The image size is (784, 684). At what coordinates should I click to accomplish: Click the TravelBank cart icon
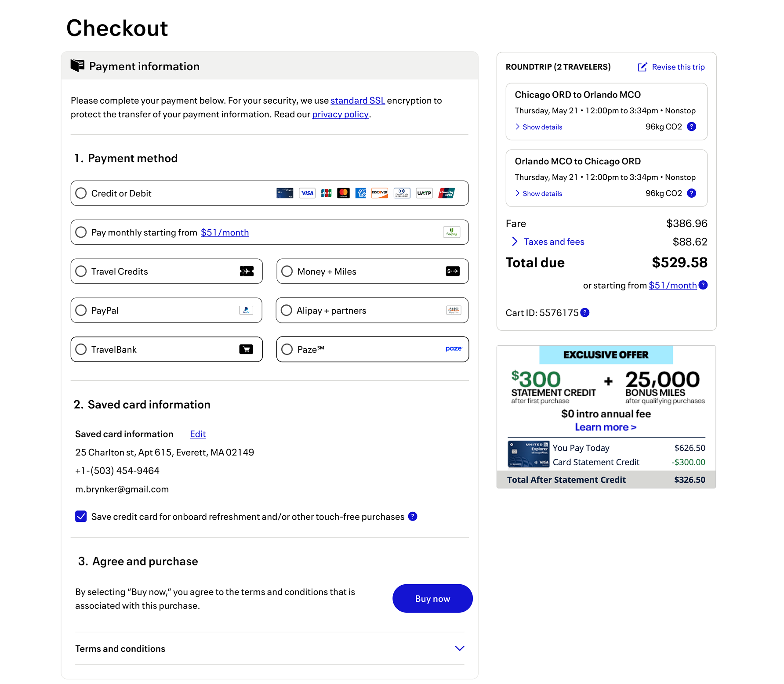coord(246,349)
